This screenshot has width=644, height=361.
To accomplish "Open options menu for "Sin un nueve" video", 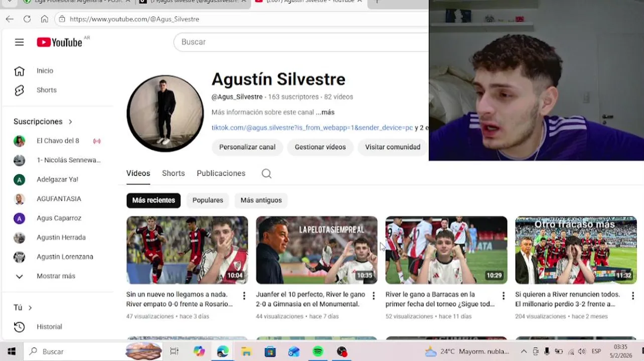I will (x=244, y=296).
